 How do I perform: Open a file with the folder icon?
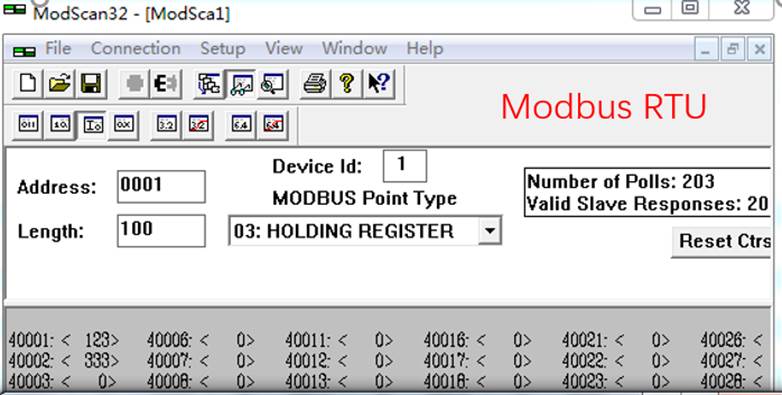(x=59, y=83)
